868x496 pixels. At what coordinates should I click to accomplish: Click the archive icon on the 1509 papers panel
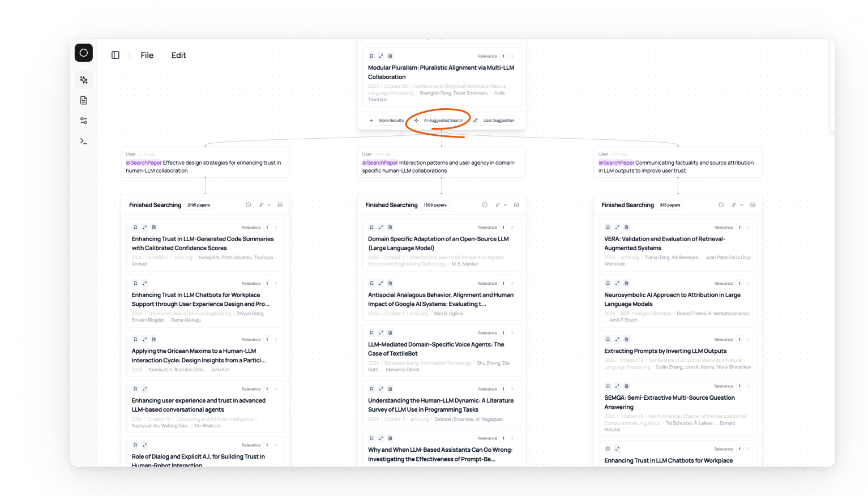(x=516, y=204)
